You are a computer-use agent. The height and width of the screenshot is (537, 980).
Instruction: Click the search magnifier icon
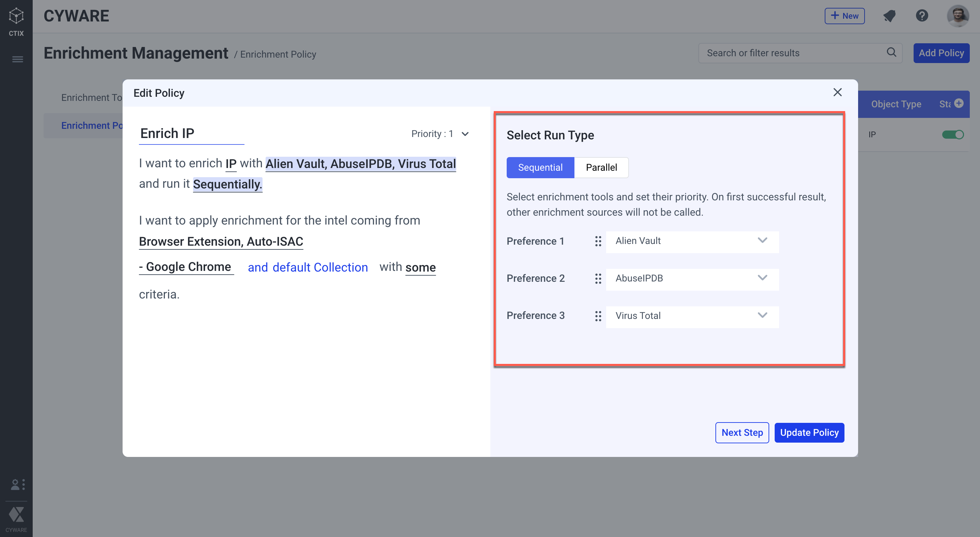(891, 52)
